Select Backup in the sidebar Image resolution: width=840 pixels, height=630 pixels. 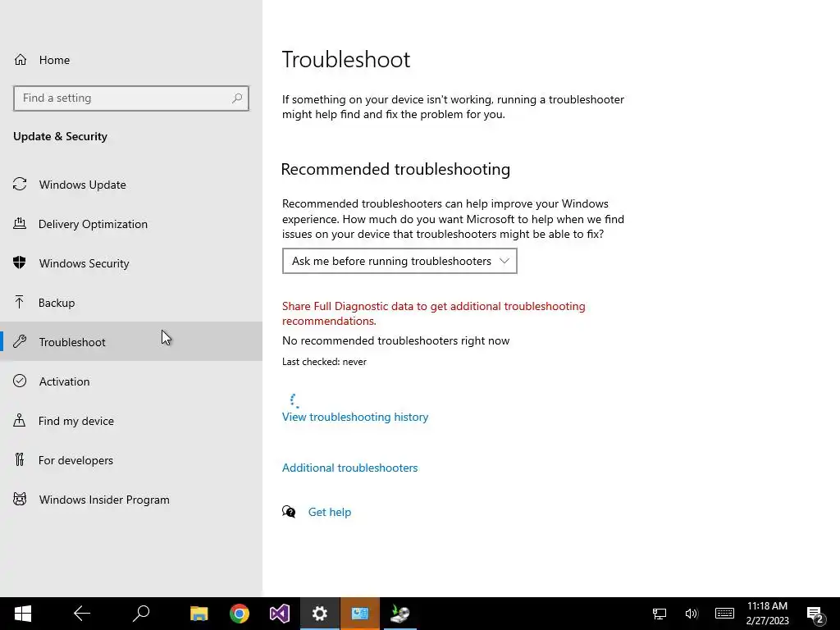(131, 303)
